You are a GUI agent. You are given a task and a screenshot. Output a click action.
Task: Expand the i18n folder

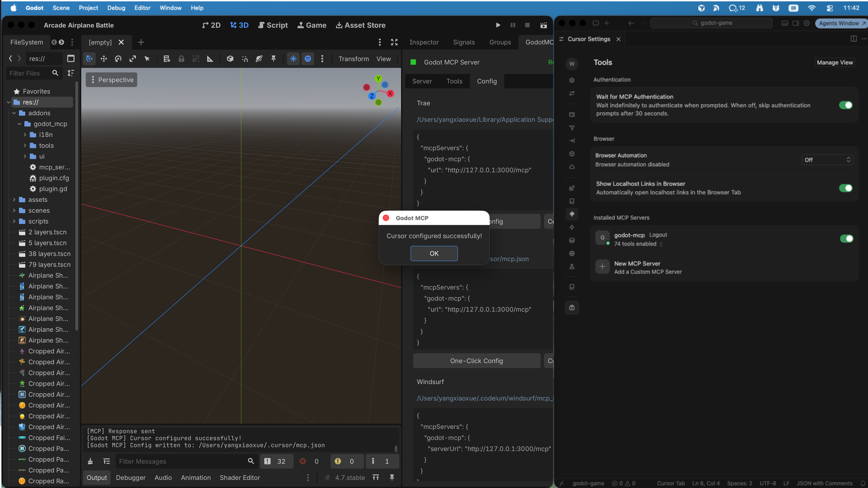[25, 135]
